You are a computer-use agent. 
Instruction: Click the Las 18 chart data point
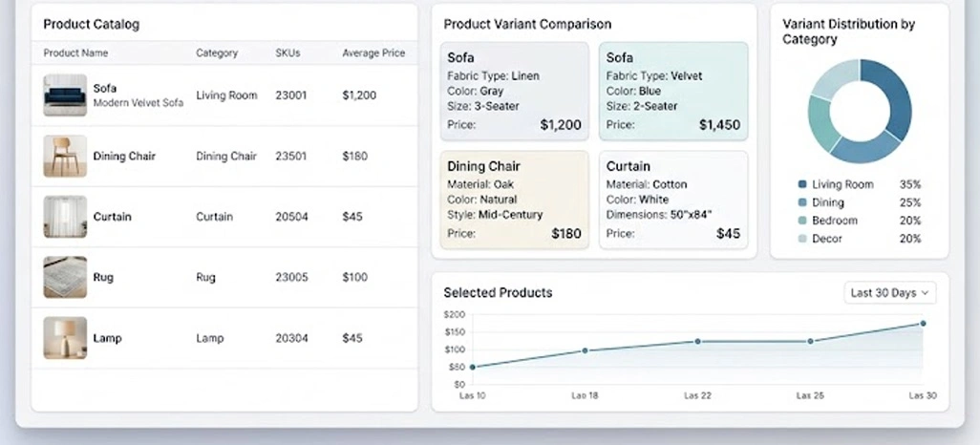[585, 350]
